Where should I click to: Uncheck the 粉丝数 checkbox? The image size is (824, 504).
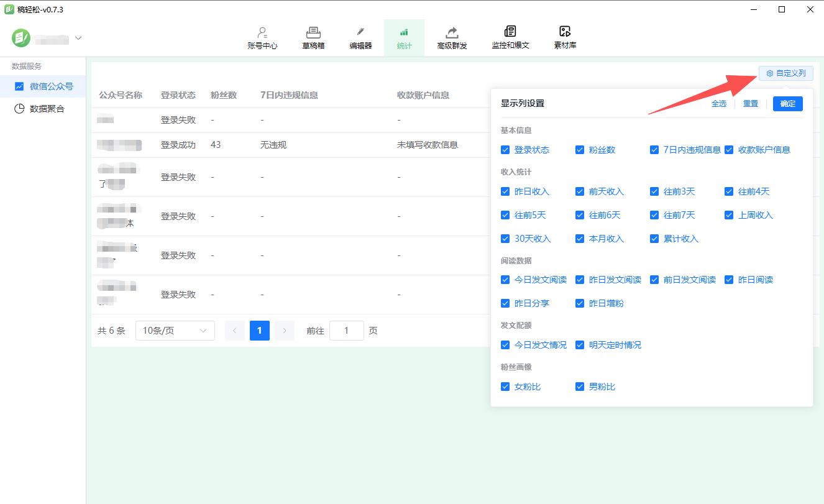(x=580, y=150)
